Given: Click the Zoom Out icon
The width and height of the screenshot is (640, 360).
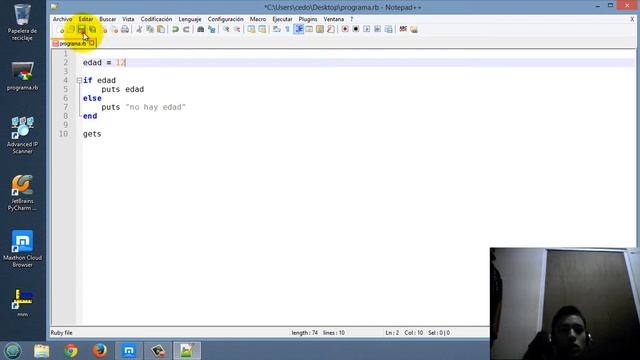Looking at the screenshot, I should (237, 29).
